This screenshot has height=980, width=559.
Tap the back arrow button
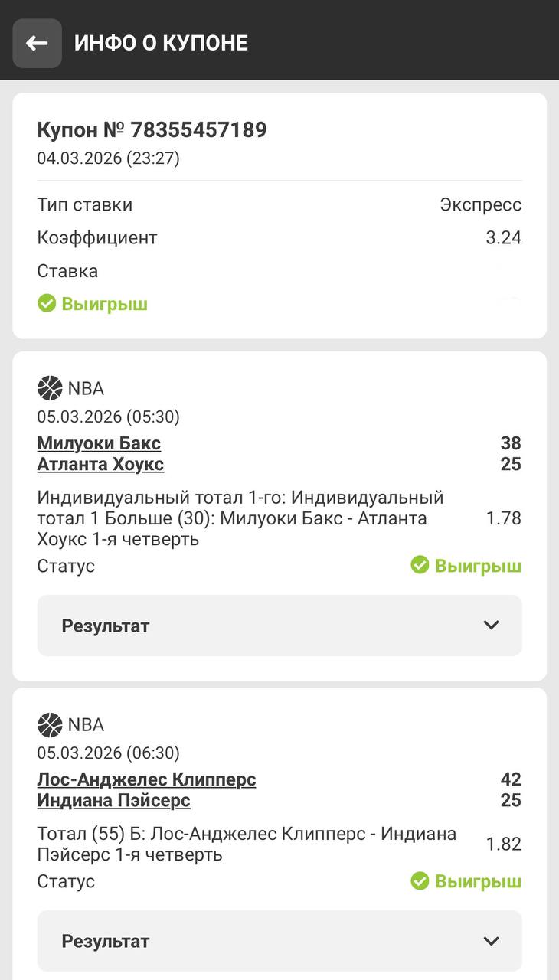pos(37,44)
